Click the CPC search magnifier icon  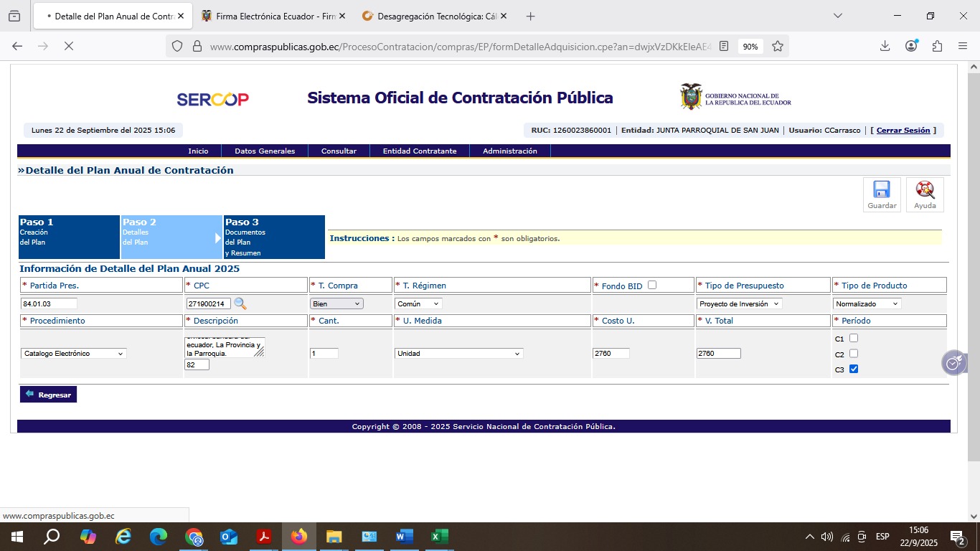tap(240, 303)
